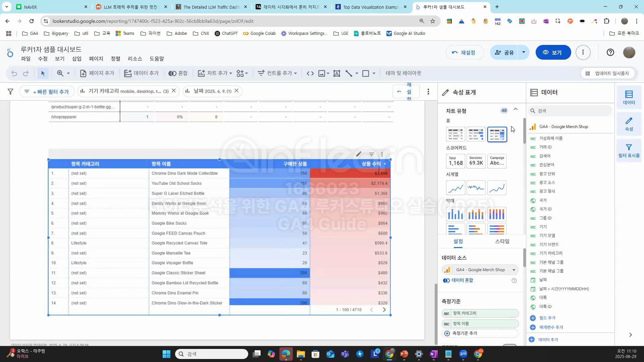Open the Looker Studio help icon
This screenshot has height=362, width=644.
point(610,52)
